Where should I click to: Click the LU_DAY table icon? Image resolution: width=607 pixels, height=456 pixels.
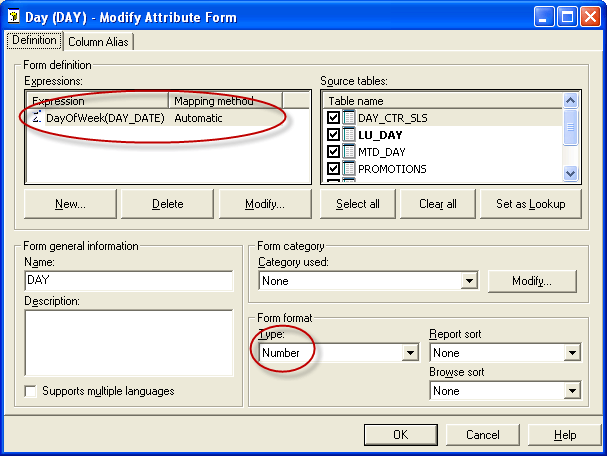pos(349,135)
